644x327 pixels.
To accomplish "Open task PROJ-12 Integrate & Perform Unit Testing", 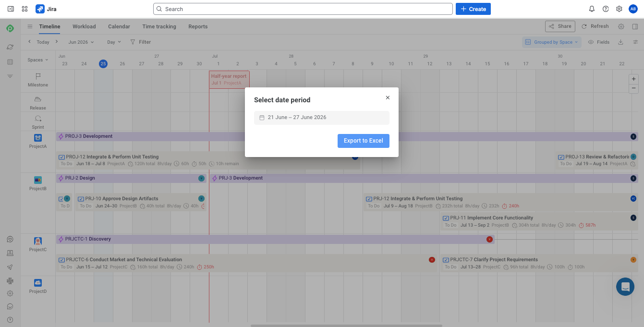I will 208,160.
